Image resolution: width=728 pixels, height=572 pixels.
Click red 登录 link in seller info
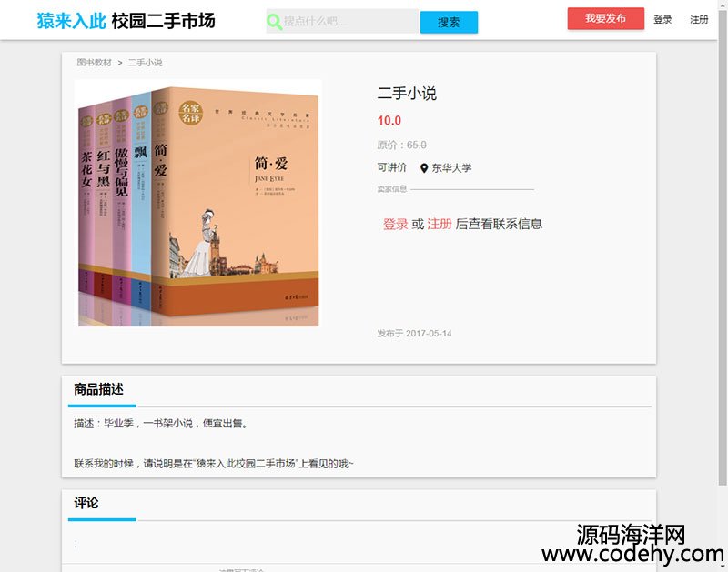pos(395,224)
